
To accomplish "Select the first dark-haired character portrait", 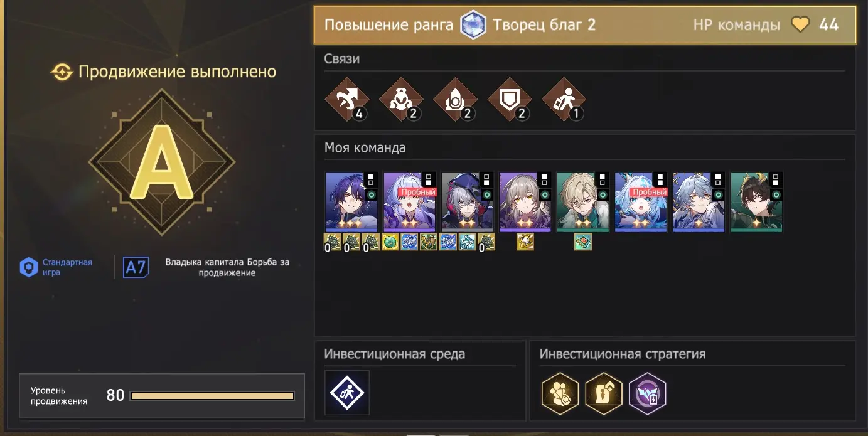I will pos(351,202).
